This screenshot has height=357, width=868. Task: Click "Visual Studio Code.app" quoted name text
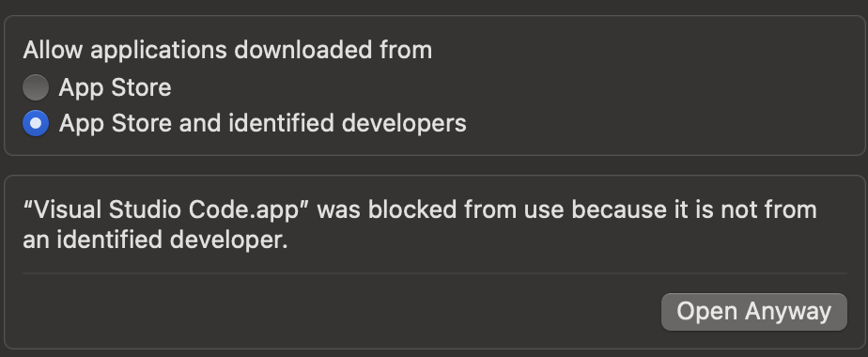[x=165, y=210]
